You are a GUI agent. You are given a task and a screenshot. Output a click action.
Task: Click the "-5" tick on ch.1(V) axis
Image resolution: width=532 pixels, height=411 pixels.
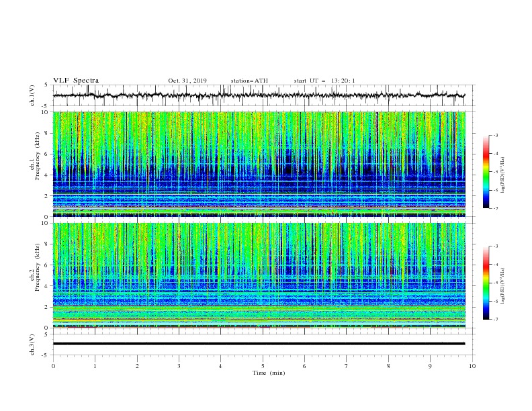coord(45,106)
